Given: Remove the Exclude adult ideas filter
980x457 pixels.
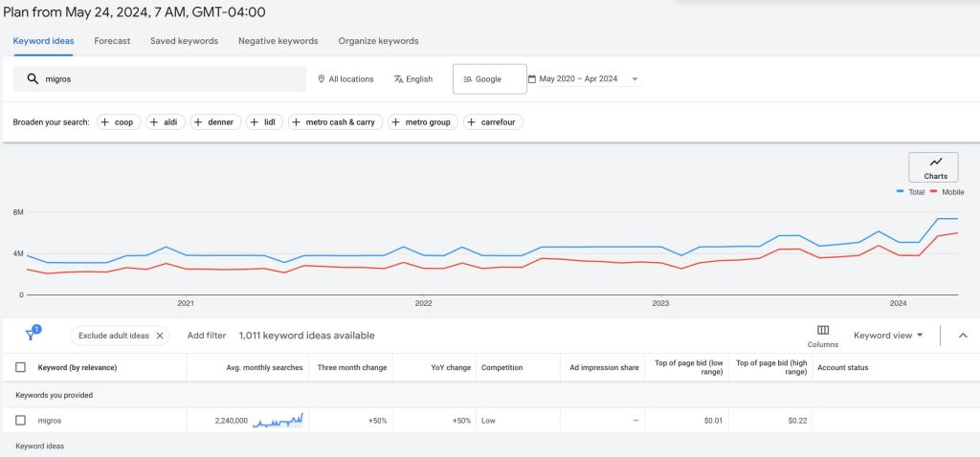Looking at the screenshot, I should click(x=160, y=336).
